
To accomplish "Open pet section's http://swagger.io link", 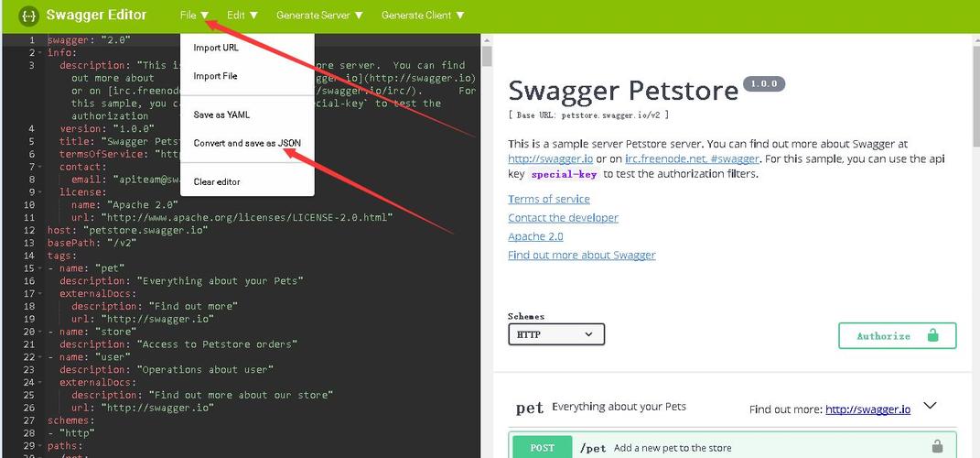I will [x=868, y=409].
